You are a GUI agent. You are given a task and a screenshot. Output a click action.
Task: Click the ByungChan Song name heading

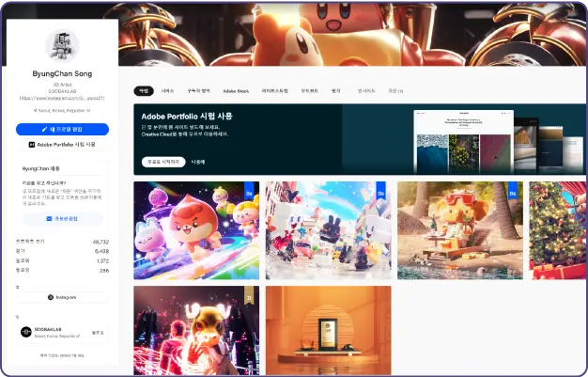pyautogui.click(x=62, y=73)
